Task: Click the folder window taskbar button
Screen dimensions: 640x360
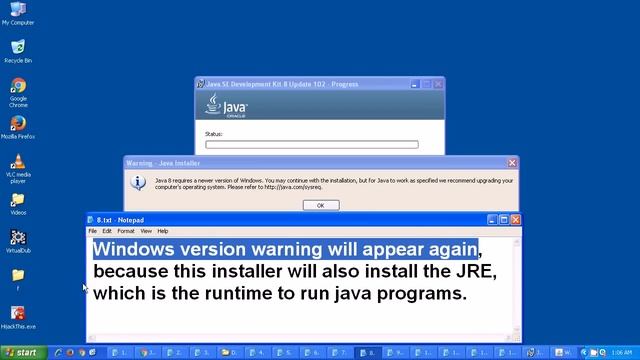Action: pyautogui.click(x=231, y=353)
